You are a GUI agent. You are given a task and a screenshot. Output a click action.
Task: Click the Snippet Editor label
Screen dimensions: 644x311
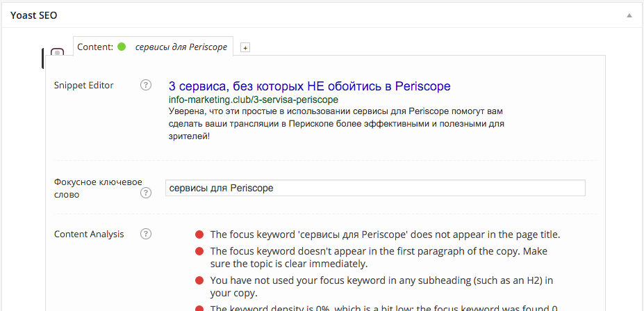tap(84, 85)
